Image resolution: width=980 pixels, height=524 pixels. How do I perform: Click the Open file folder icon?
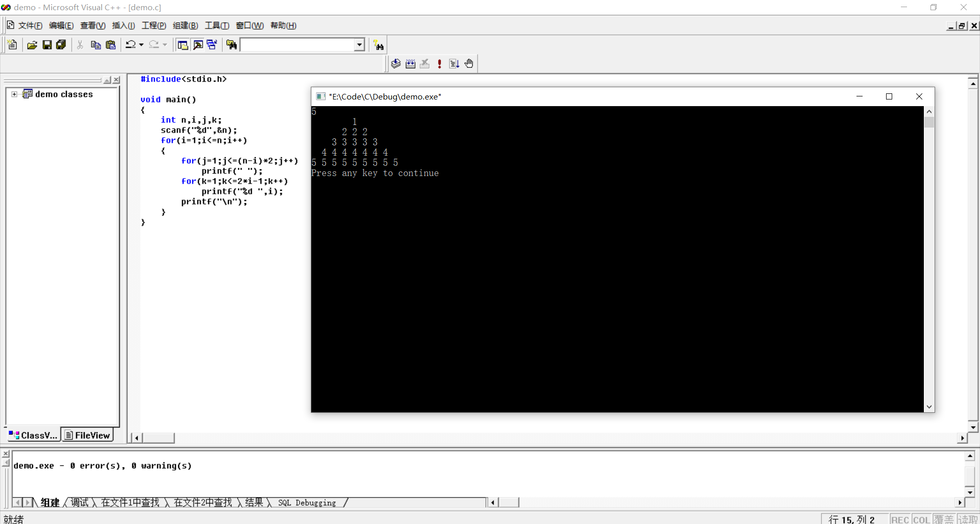[x=32, y=45]
